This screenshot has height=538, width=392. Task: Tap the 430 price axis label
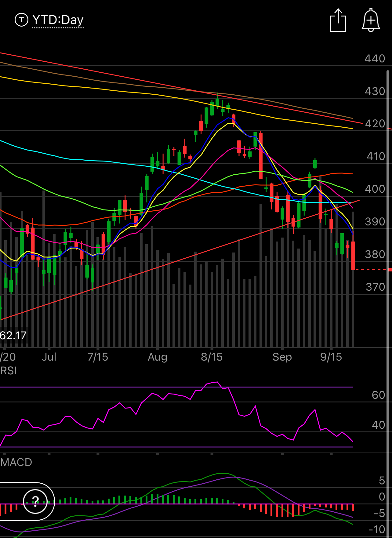click(x=375, y=91)
